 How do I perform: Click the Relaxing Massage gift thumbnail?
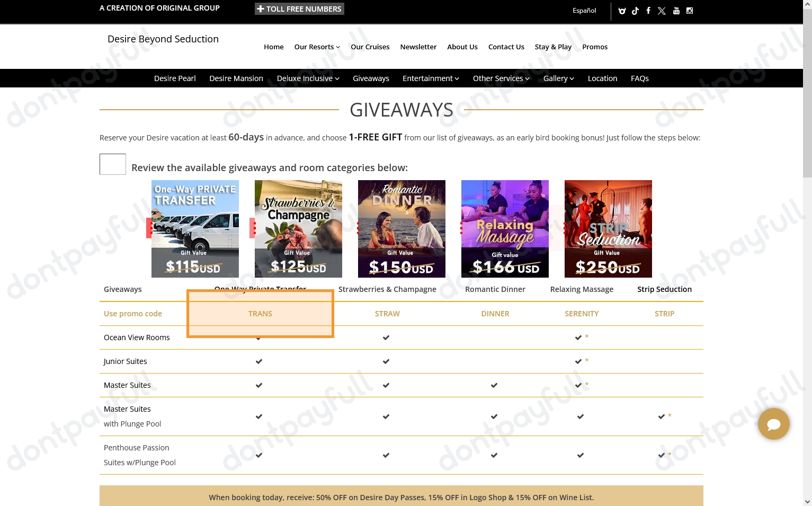505,228
